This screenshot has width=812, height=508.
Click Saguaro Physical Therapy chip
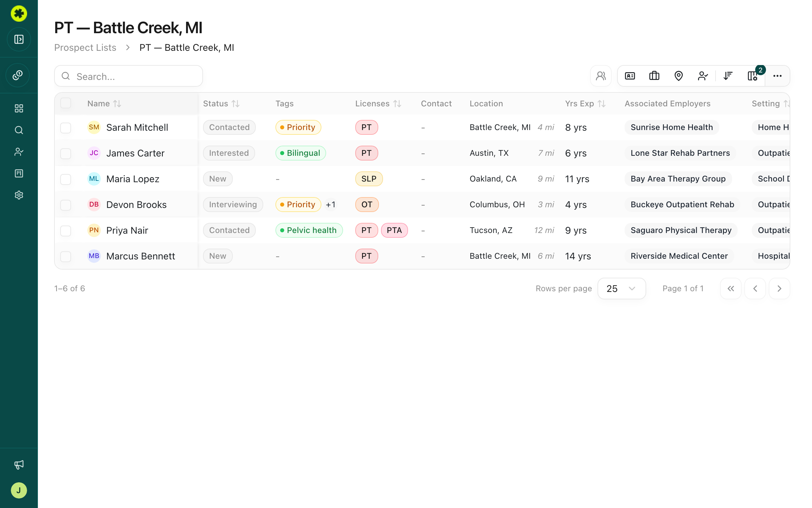pyautogui.click(x=681, y=230)
